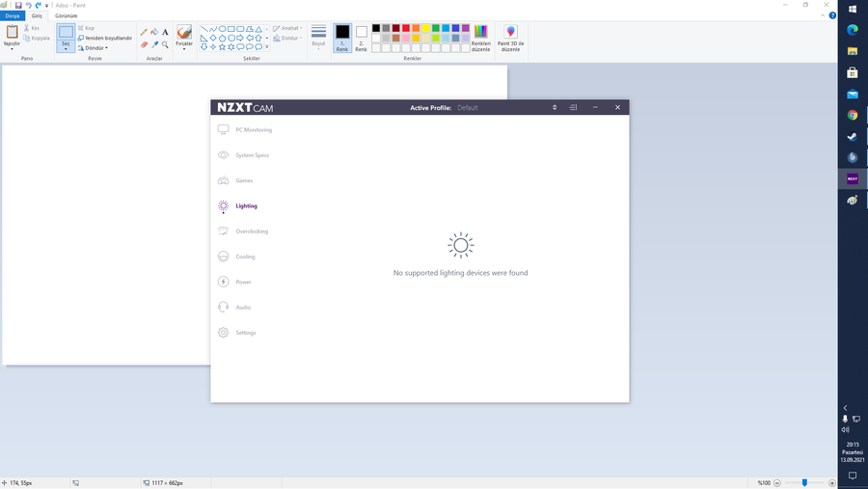Open PC Monitoring in NZXT CAM sidebar
868x489 pixels.
245,129
